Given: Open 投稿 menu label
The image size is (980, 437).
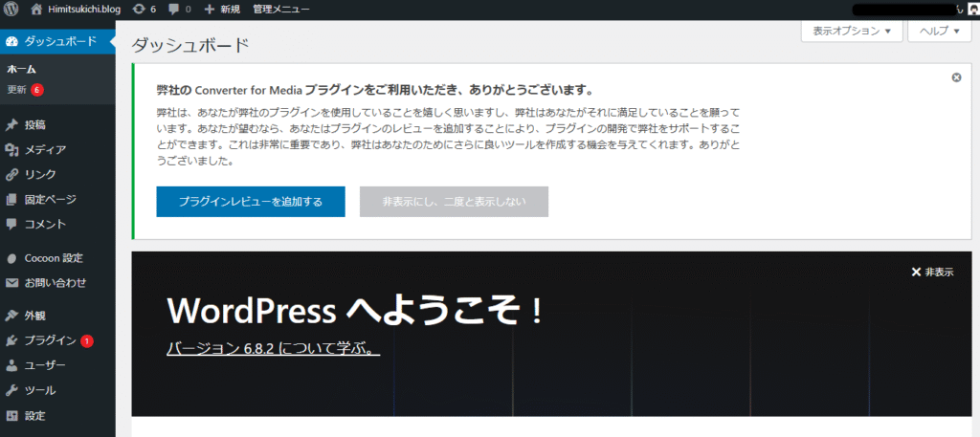Looking at the screenshot, I should 35,125.
